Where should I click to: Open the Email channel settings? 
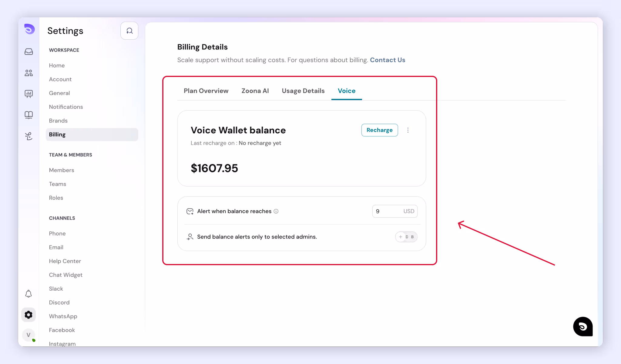[56, 247]
